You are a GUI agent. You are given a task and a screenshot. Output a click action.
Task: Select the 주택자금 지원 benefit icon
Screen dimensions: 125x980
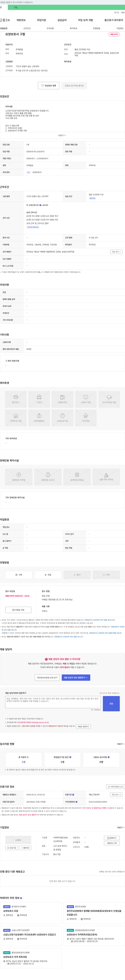[16, 418]
